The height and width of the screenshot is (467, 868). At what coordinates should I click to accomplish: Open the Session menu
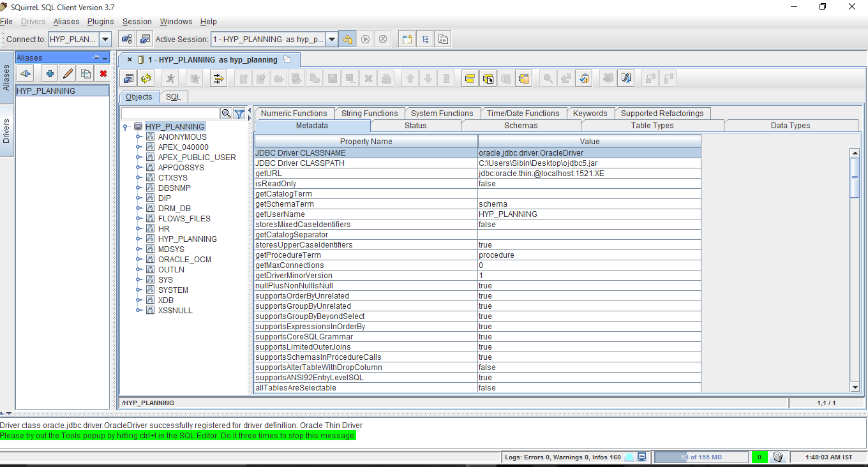click(x=137, y=22)
